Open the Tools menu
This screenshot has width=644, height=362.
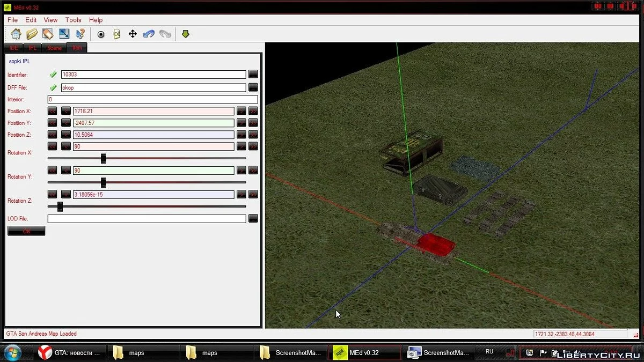74,20
